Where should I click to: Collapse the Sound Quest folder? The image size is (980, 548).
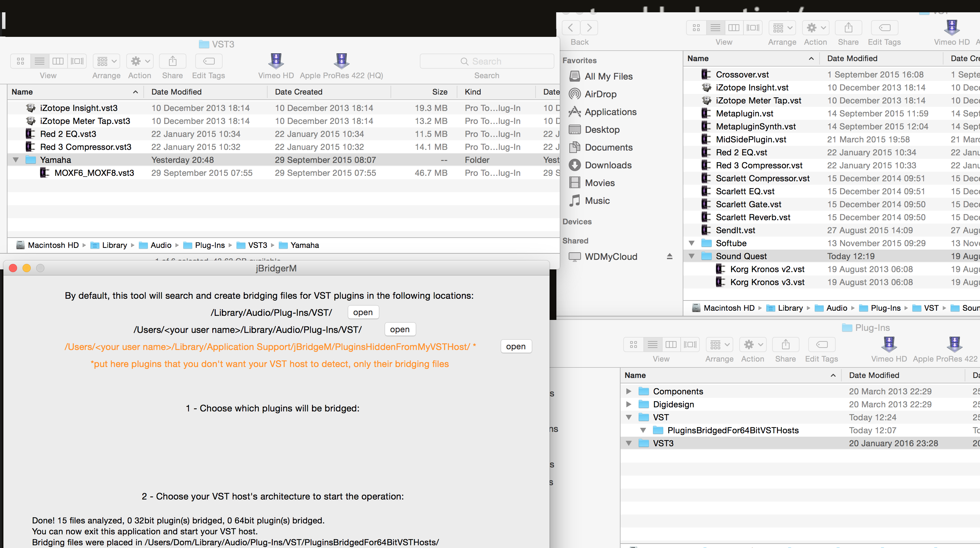tap(692, 256)
